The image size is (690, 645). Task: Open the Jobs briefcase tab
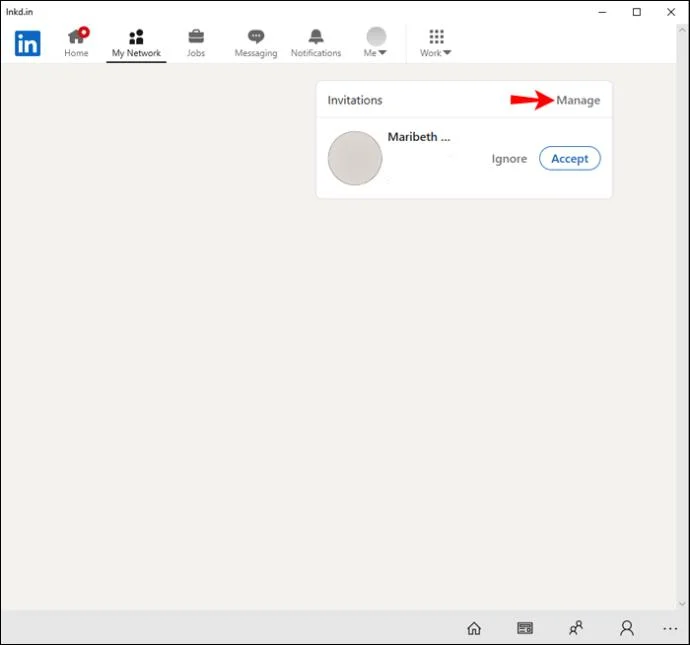[x=196, y=43]
